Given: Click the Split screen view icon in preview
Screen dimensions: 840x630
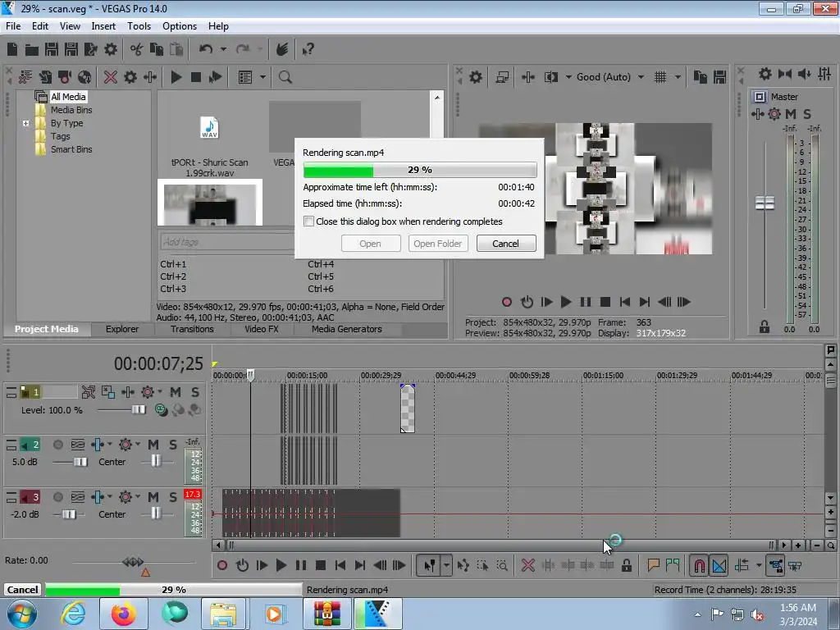Looking at the screenshot, I should (551, 77).
